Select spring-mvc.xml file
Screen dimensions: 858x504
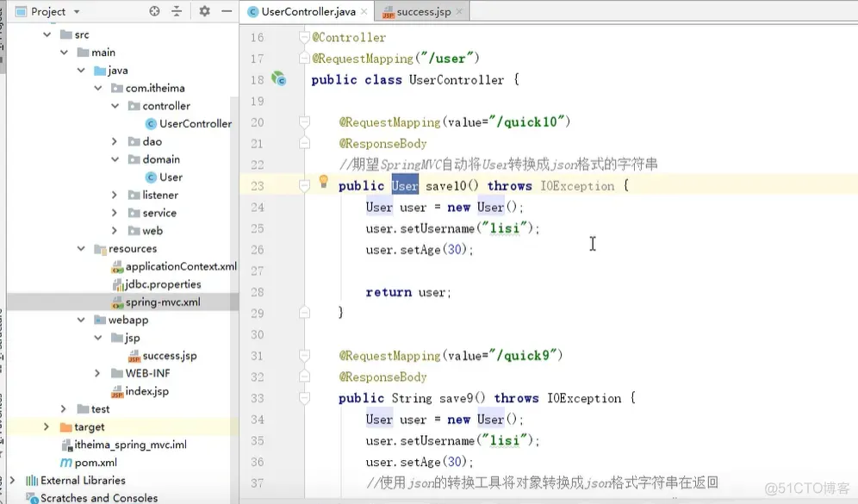point(157,302)
